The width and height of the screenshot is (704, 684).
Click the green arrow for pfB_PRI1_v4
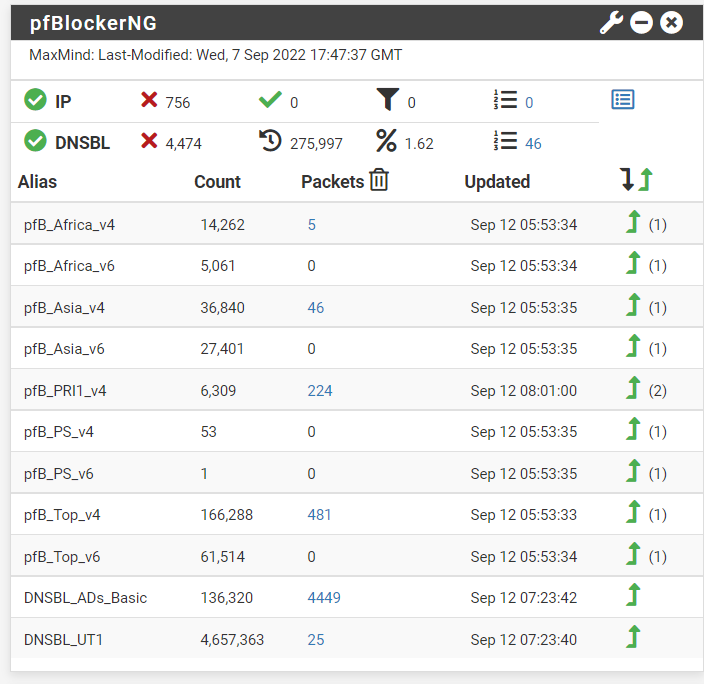633,388
